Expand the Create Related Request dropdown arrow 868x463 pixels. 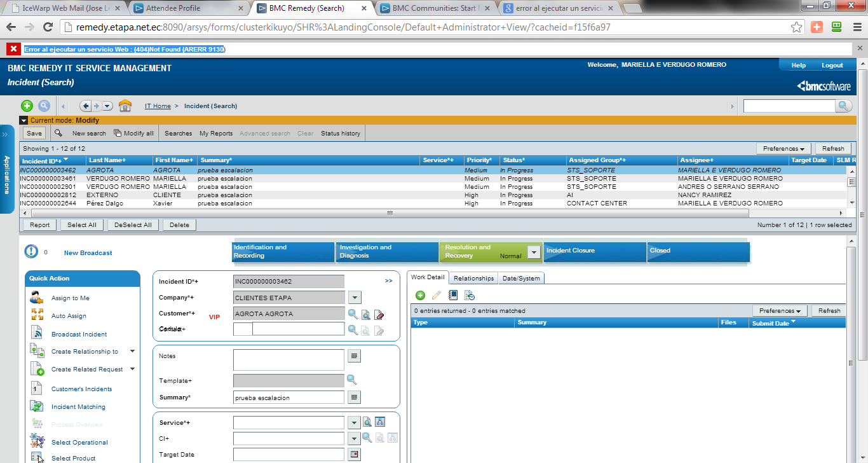[x=132, y=369]
